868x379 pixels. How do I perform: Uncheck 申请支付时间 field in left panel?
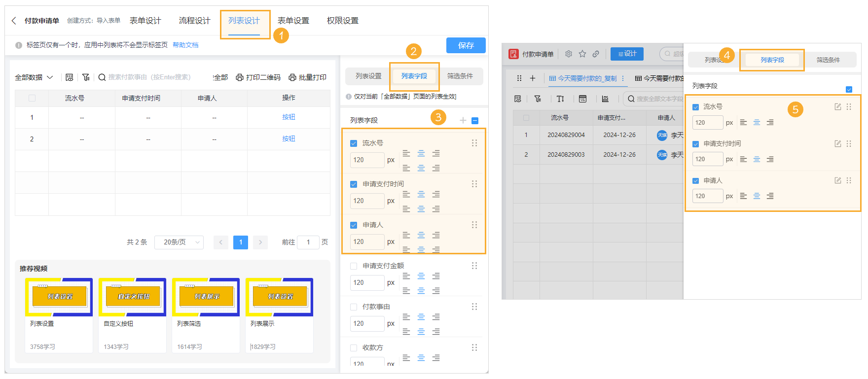(354, 184)
